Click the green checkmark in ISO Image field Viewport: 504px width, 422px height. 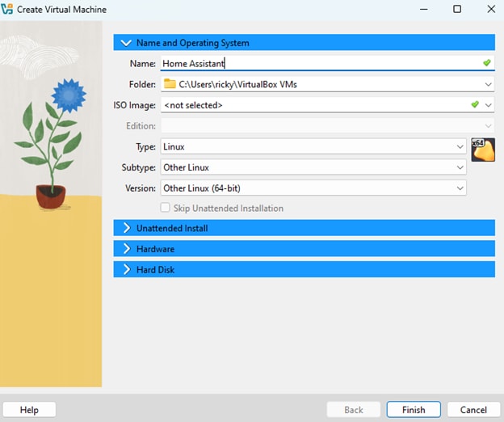[475, 104]
